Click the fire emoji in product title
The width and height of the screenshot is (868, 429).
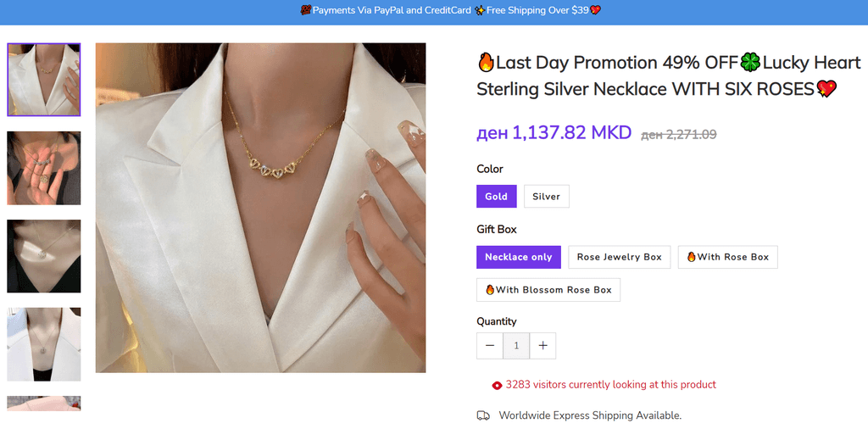pyautogui.click(x=486, y=63)
